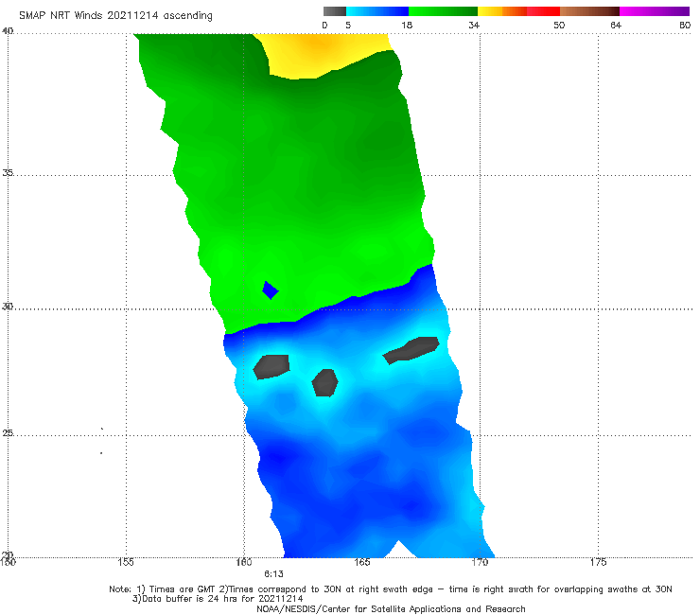Click the color bar label '80'
This screenshot has width=700, height=615.
tap(685, 26)
